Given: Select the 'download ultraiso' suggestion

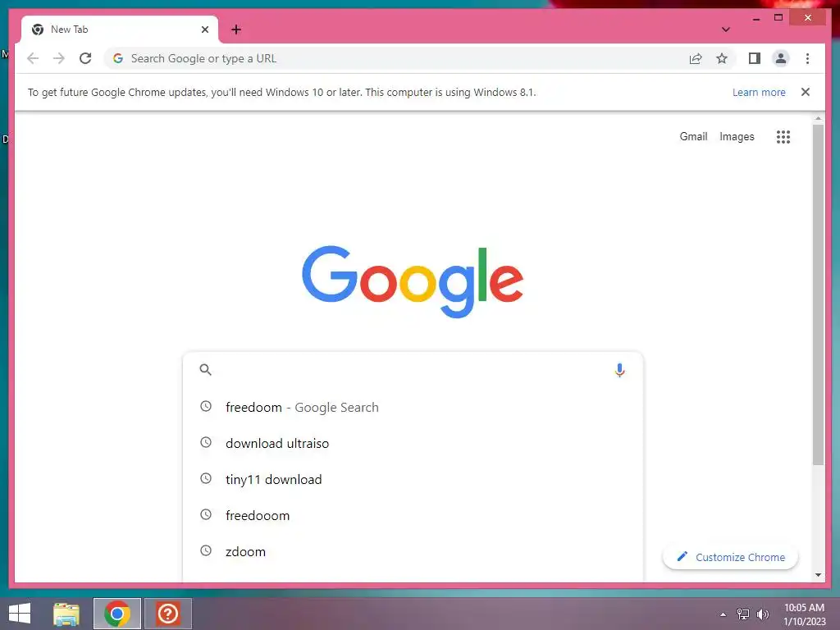Looking at the screenshot, I should click(x=413, y=443).
